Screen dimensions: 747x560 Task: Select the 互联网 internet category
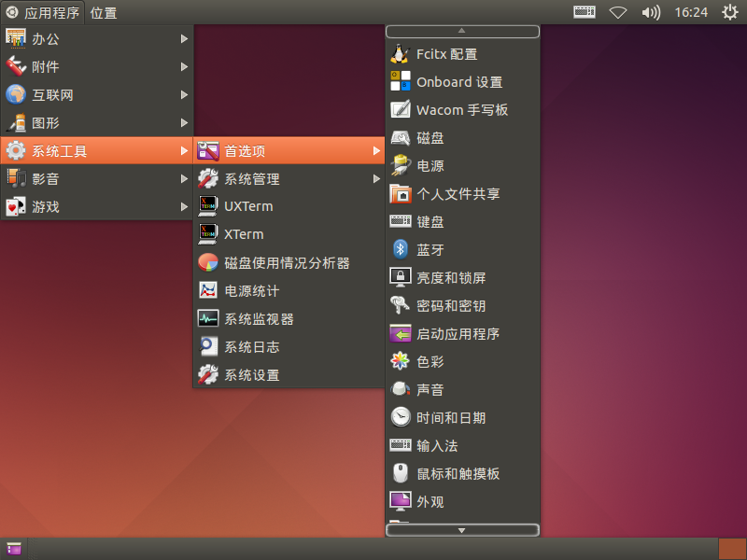point(97,95)
